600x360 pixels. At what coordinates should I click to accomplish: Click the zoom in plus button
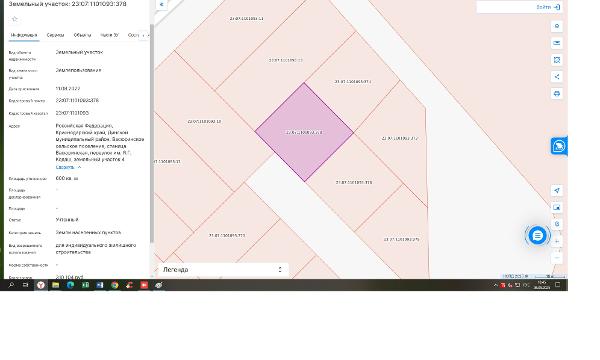[x=557, y=241]
